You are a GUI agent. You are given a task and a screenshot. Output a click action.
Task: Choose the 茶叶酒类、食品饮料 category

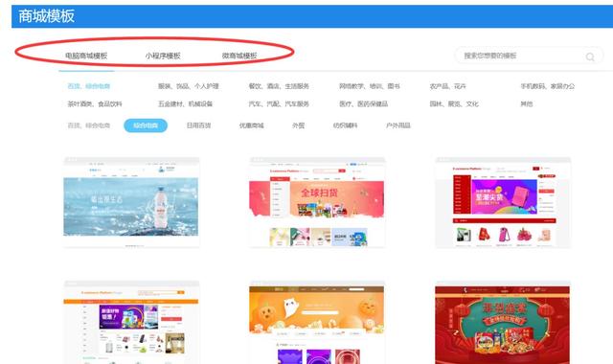(95, 104)
